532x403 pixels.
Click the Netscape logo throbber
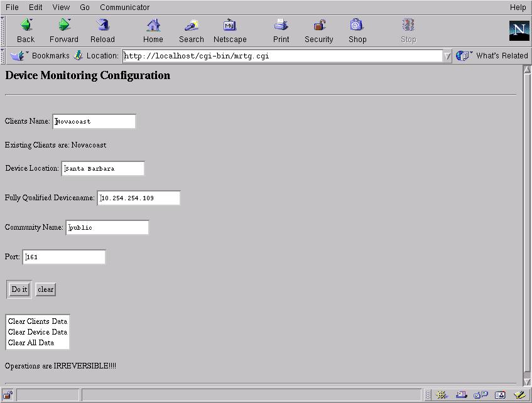[519, 30]
